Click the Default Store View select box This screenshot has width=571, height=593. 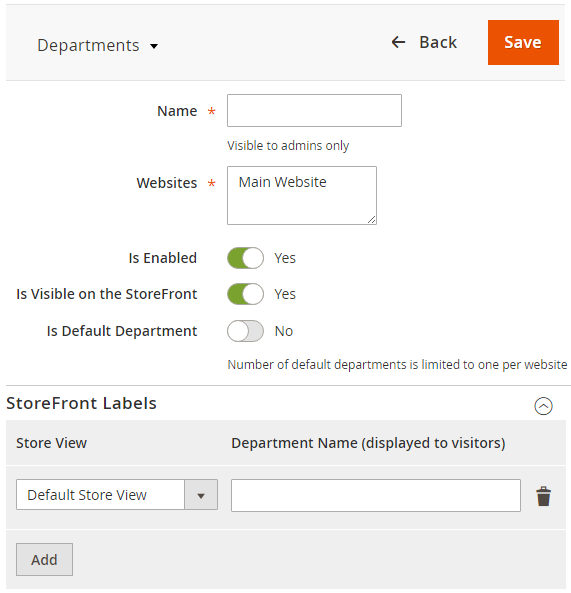tap(117, 495)
